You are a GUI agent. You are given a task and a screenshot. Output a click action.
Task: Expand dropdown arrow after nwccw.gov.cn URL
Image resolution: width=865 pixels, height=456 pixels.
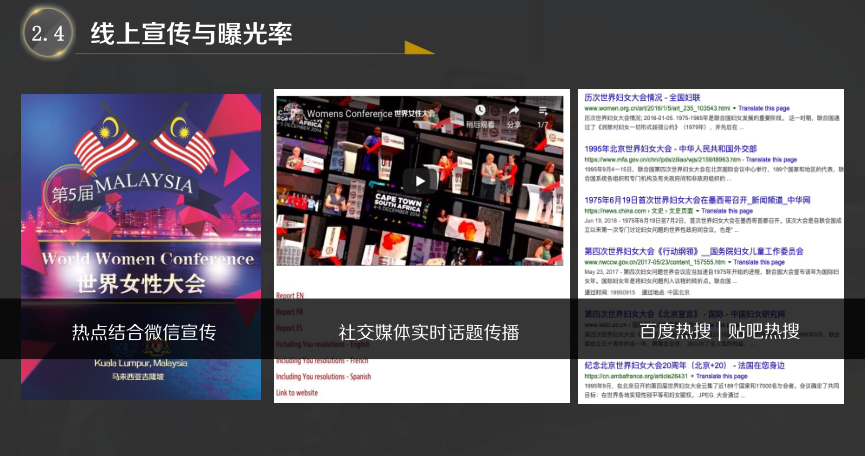click(x=729, y=262)
